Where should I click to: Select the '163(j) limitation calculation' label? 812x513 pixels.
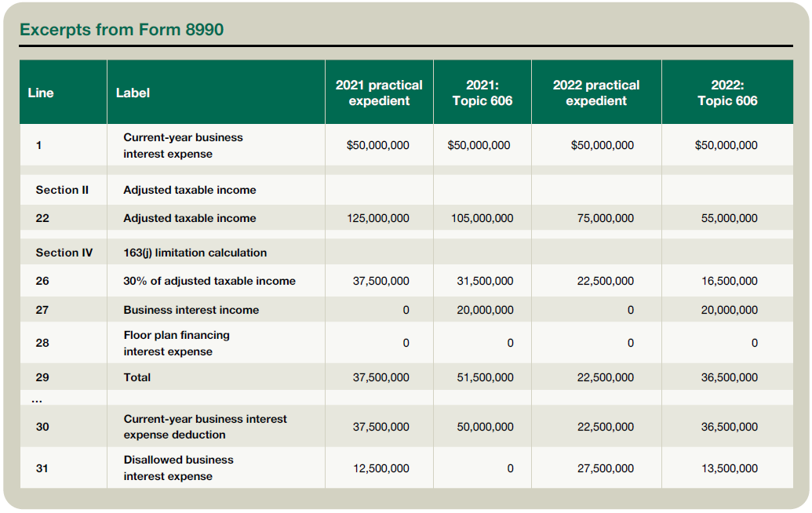[x=195, y=253]
